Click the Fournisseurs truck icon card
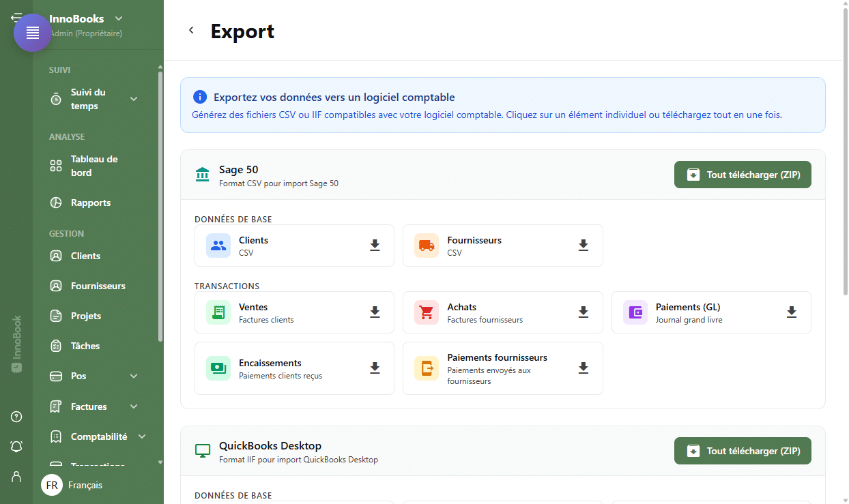This screenshot has width=849, height=504. point(427,246)
